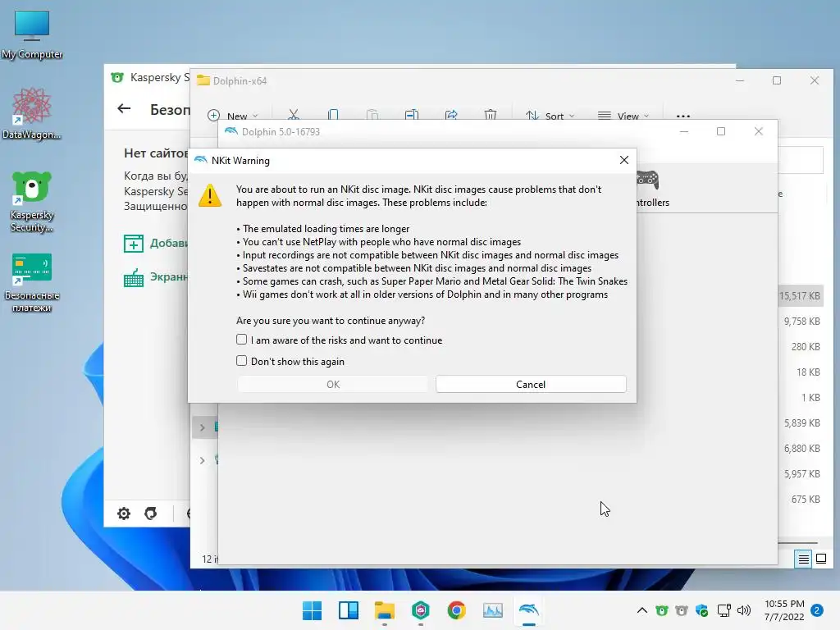Click the Controllers gamepad icon in Dolphin
This screenshot has width=840, height=630.
point(648,180)
